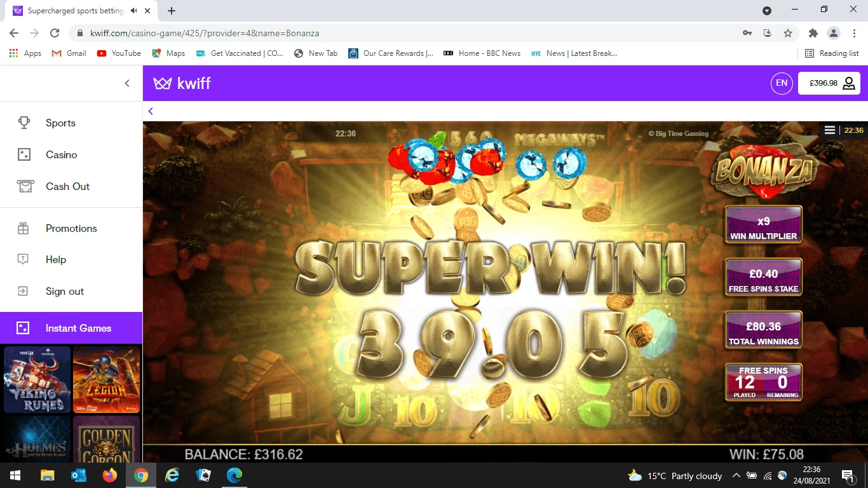Open the Apps bookmark
The width and height of the screenshot is (868, 488).
(x=25, y=53)
